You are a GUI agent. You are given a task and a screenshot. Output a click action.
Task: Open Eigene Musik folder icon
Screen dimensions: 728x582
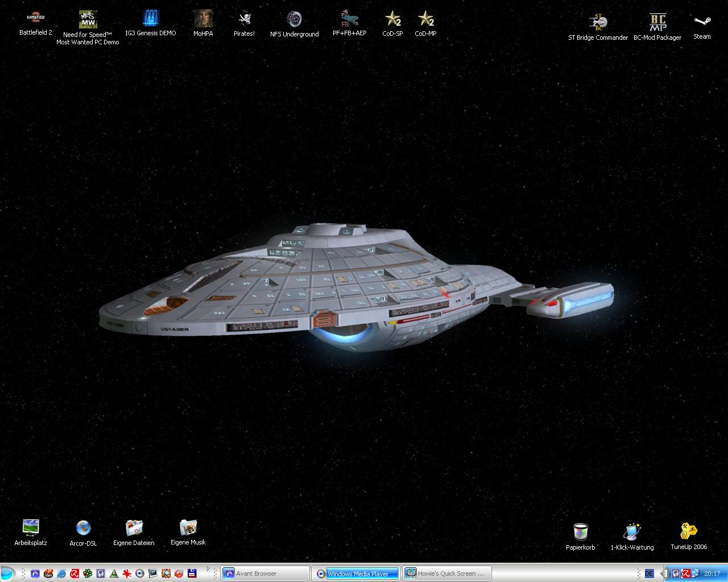click(x=188, y=533)
